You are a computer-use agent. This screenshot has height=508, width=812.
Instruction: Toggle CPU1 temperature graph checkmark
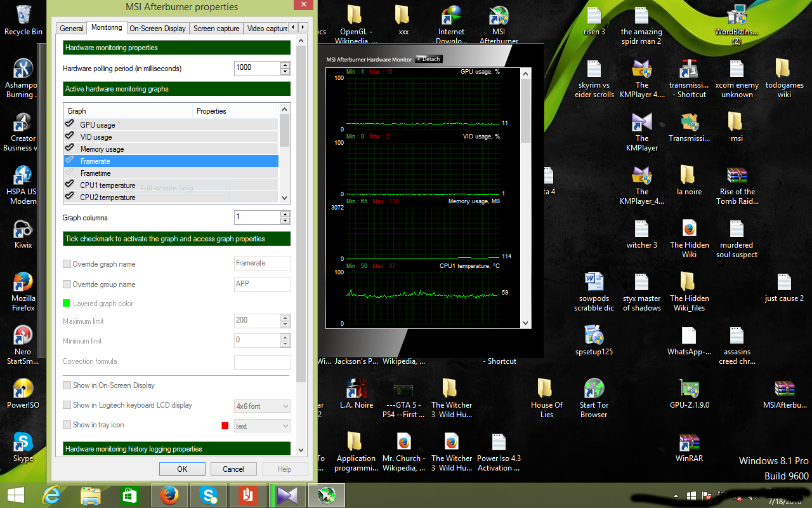(x=69, y=185)
